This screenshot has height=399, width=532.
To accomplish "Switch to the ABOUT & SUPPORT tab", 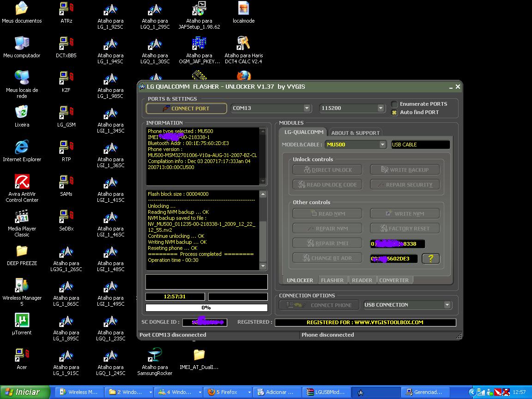I will coord(355,133).
